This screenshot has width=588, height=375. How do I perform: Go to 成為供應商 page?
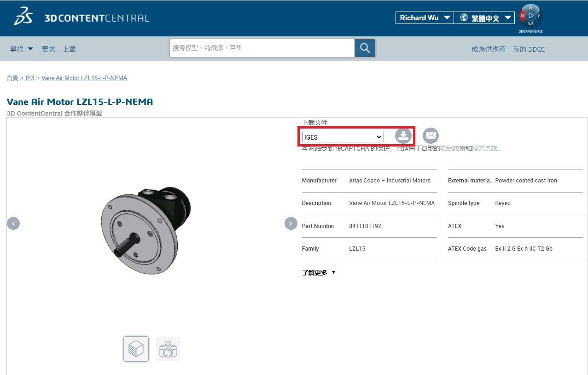(x=489, y=49)
